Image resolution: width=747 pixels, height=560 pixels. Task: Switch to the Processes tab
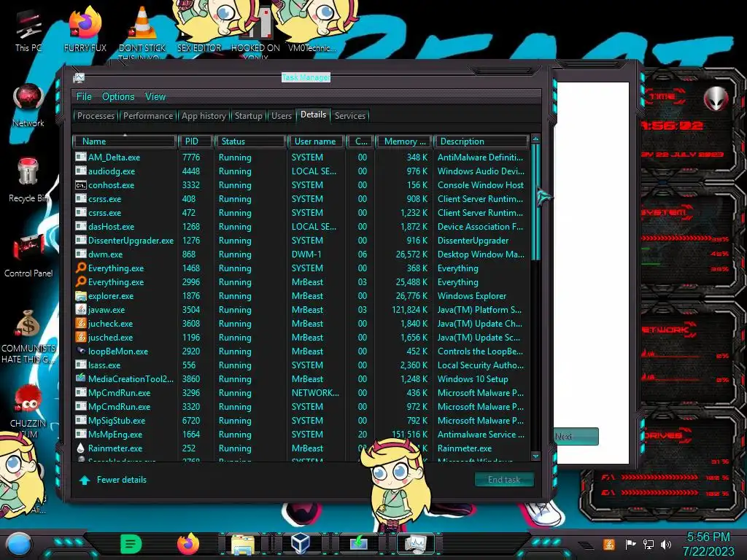[96, 116]
